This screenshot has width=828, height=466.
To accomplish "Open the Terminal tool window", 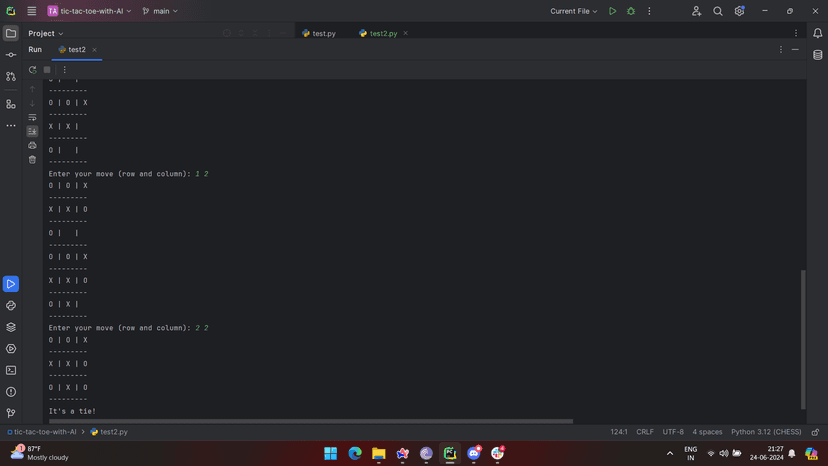I will click(x=11, y=370).
